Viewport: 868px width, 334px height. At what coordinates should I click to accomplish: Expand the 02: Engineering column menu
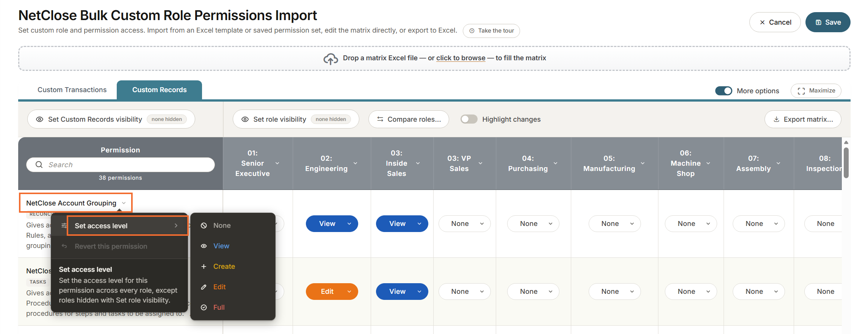pyautogui.click(x=356, y=163)
